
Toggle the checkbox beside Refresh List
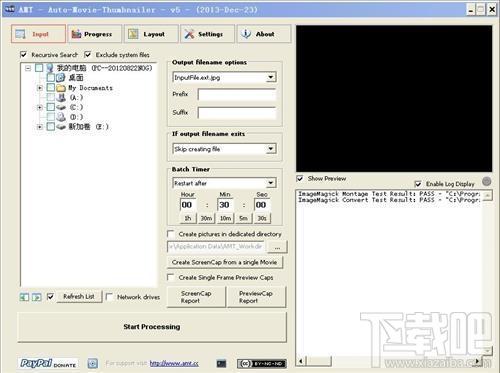point(50,296)
